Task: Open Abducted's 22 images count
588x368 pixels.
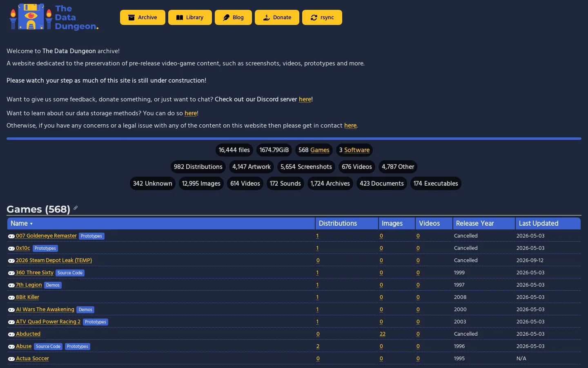Action: (x=383, y=334)
